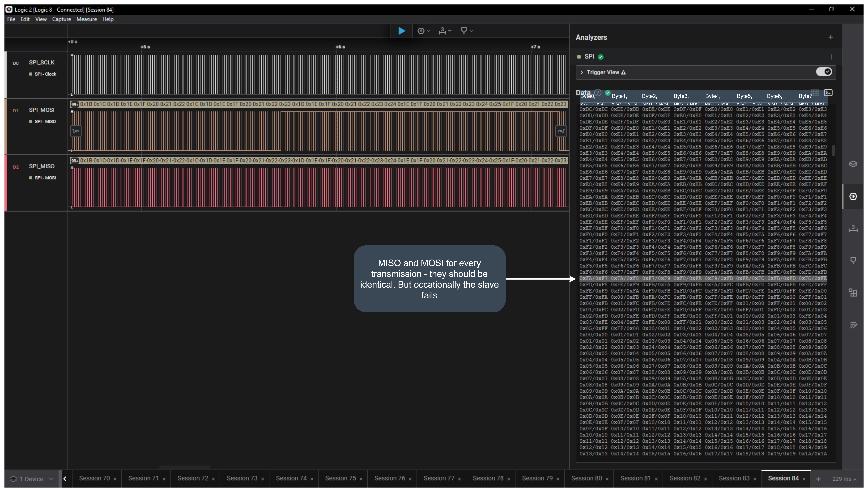This screenshot has height=492, width=868.
Task: Switch Data view to table mode
Action: pyautogui.click(x=815, y=93)
